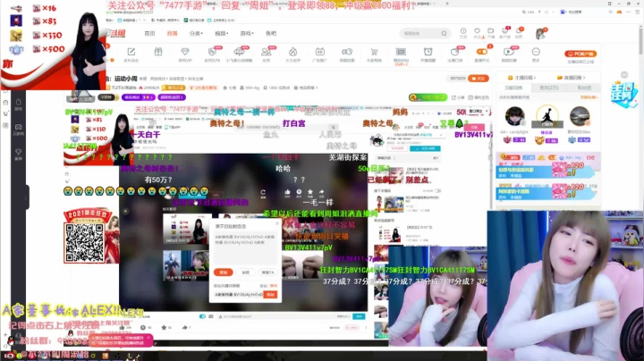Click the orange PC客户端 button
Image resolution: width=644 pixels, height=361 pixels.
point(580,54)
